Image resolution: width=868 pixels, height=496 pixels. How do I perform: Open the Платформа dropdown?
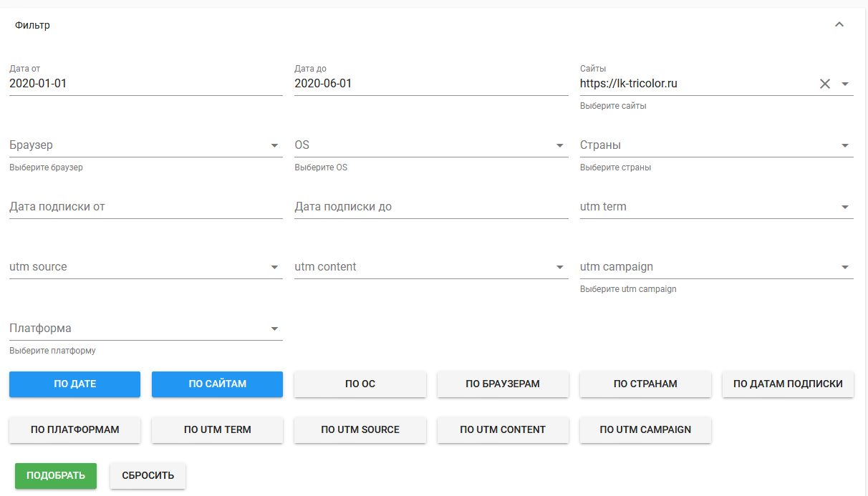click(274, 329)
